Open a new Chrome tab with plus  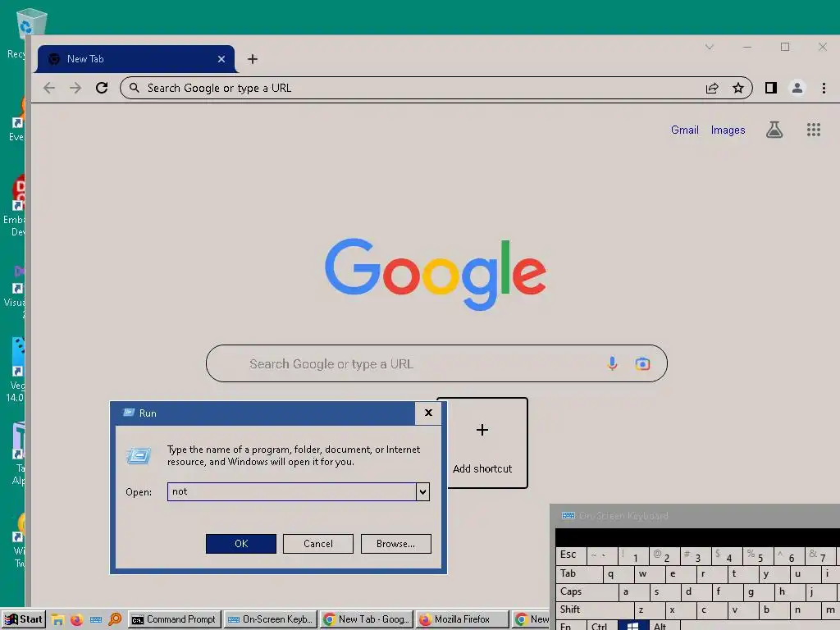click(x=253, y=59)
